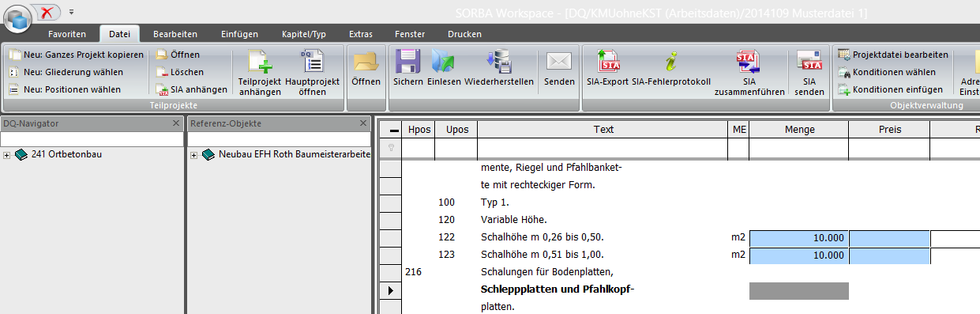Click Neu: Positionen wählen
This screenshot has width=980, height=314.
[x=65, y=89]
